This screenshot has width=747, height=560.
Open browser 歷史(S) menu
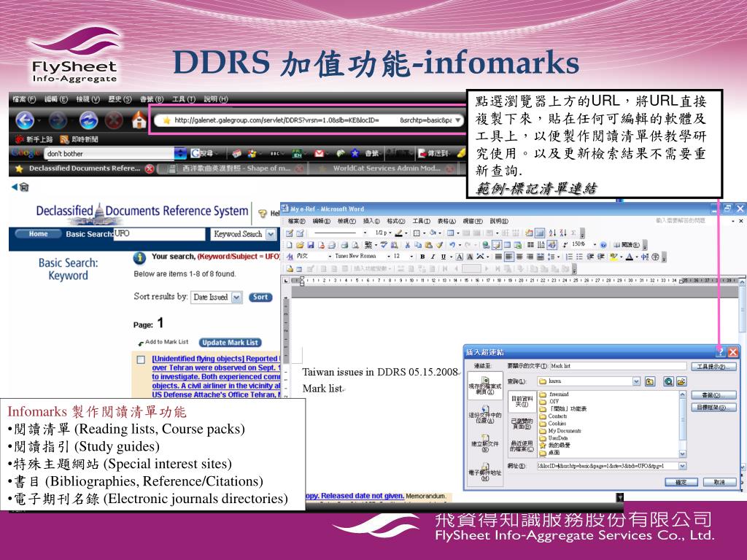[x=120, y=99]
